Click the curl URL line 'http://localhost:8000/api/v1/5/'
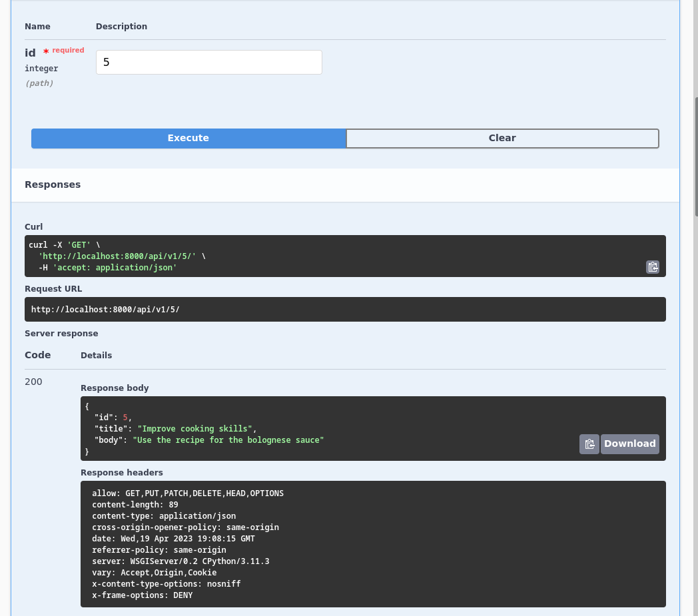This screenshot has height=616, width=698. tap(117, 256)
